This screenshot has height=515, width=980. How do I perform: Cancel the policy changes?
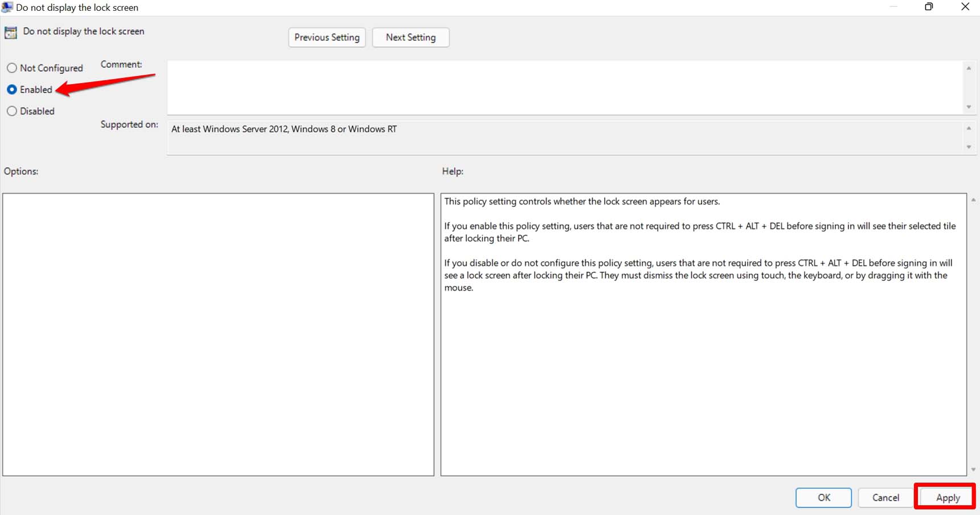pos(885,497)
